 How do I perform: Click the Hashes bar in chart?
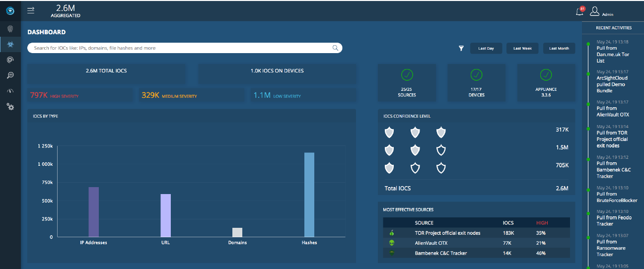pos(309,195)
